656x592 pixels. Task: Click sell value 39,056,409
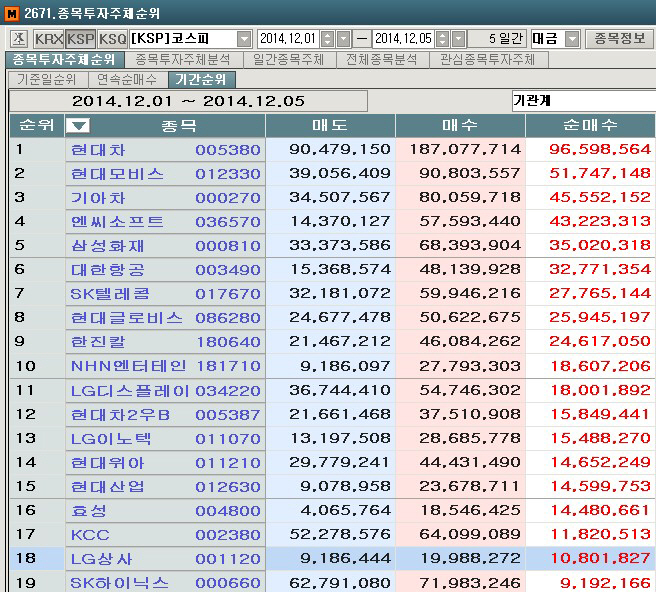coord(339,173)
